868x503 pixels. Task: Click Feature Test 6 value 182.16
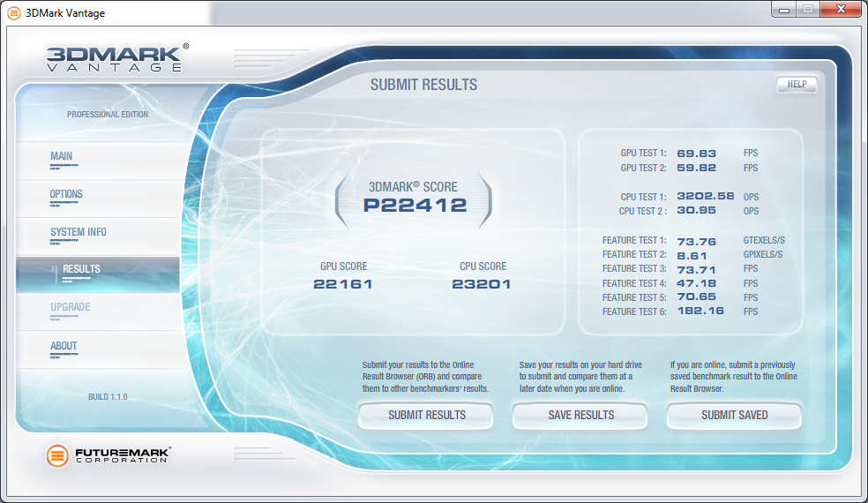[700, 311]
